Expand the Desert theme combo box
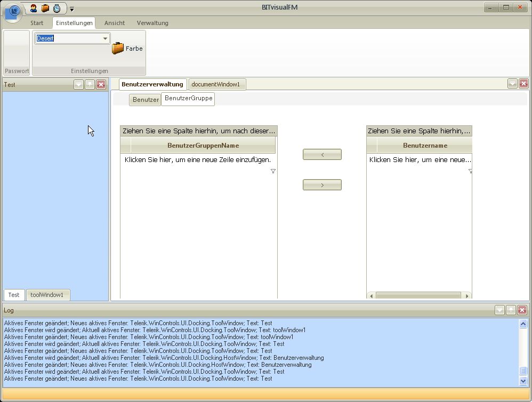Image resolution: width=532 pixels, height=402 pixels. tap(105, 38)
